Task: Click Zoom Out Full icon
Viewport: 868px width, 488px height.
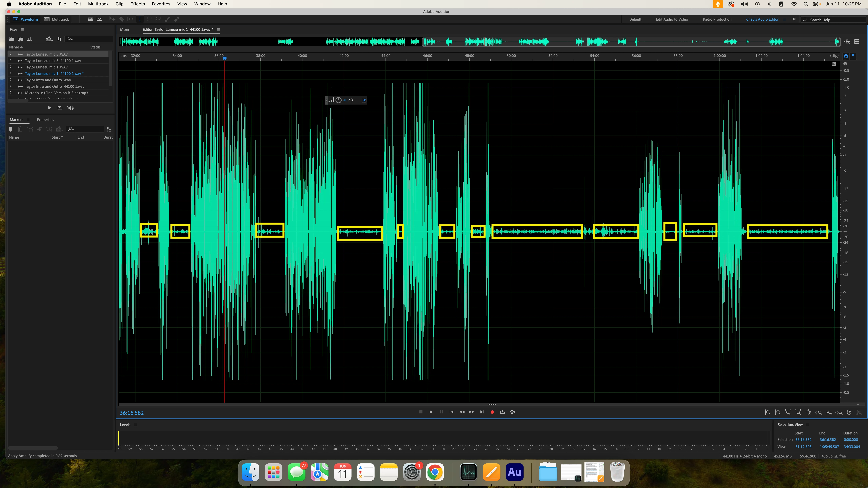Action: (x=808, y=412)
